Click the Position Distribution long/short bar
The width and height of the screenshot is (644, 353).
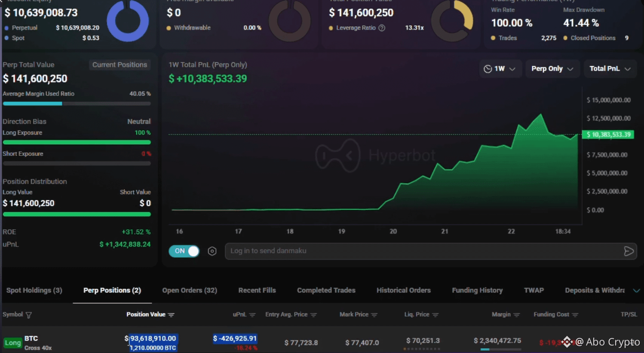[x=77, y=214]
